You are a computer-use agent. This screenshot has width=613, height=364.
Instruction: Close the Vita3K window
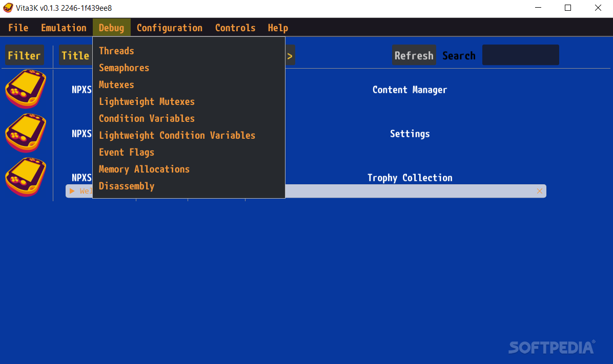[598, 8]
